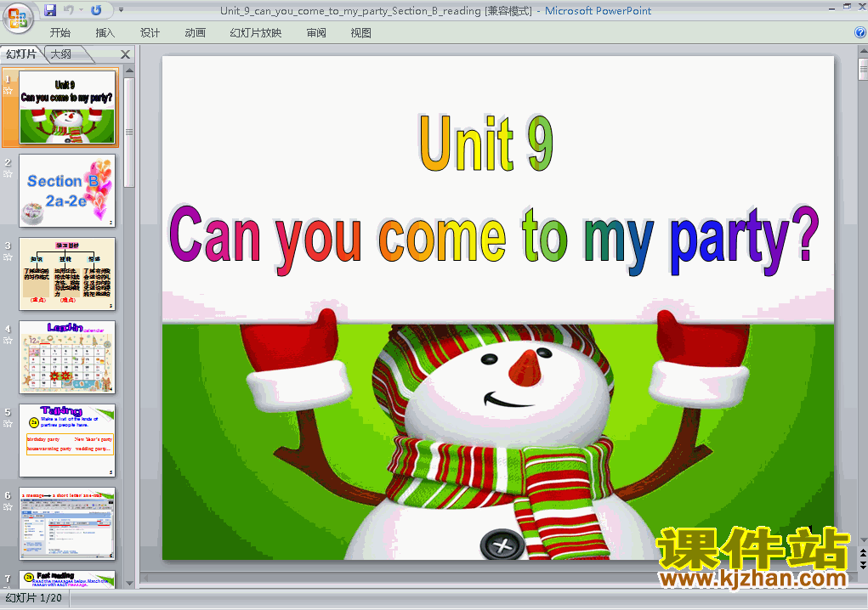
Task: Select slide 7 Fast reading thumbnail
Action: (x=67, y=579)
